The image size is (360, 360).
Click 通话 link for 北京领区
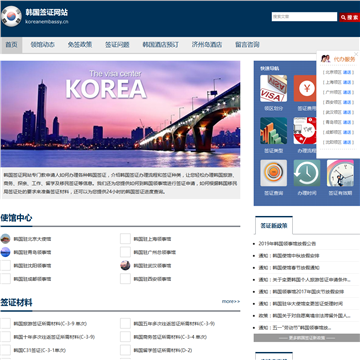[x=347, y=72]
